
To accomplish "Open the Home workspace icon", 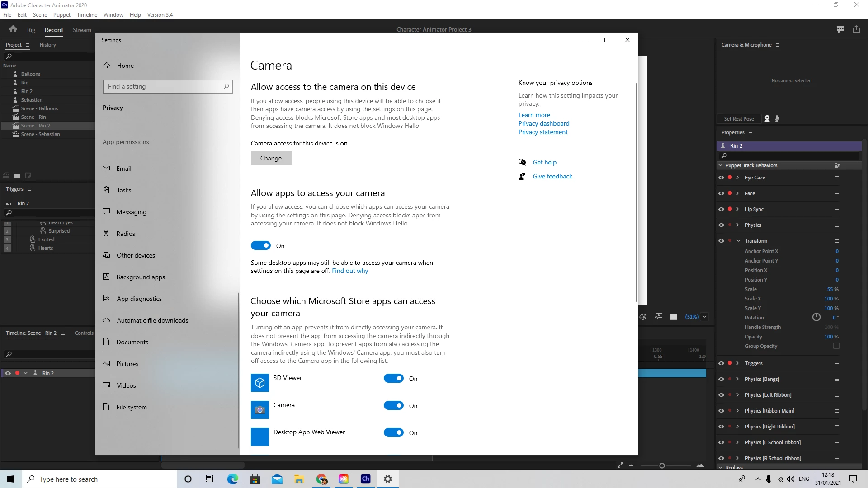I will coord(13,29).
